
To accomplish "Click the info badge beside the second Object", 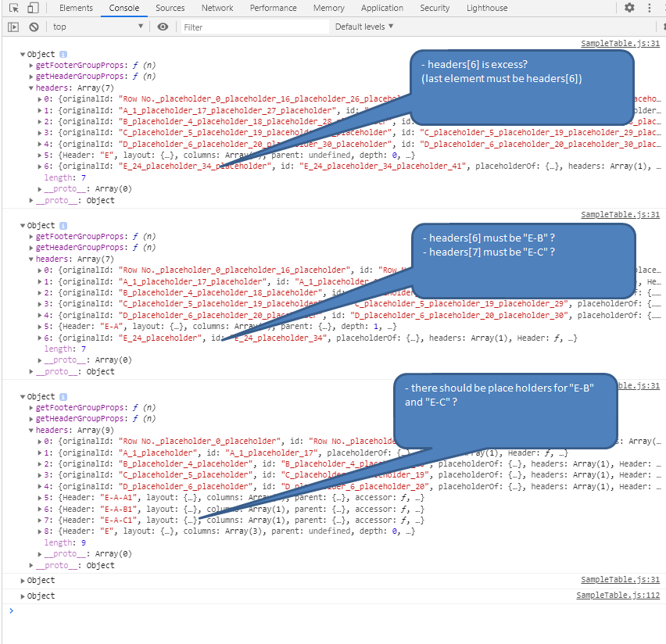I will pos(63,226).
